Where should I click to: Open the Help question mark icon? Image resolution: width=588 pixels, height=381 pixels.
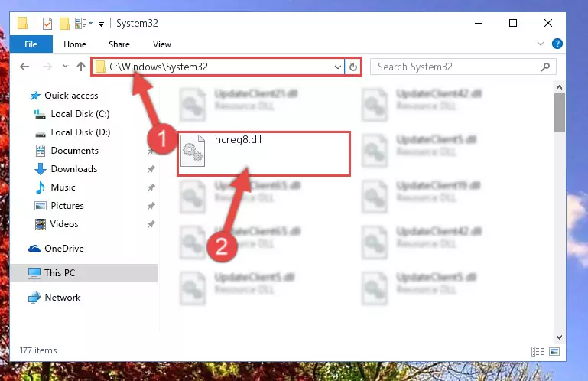click(557, 44)
